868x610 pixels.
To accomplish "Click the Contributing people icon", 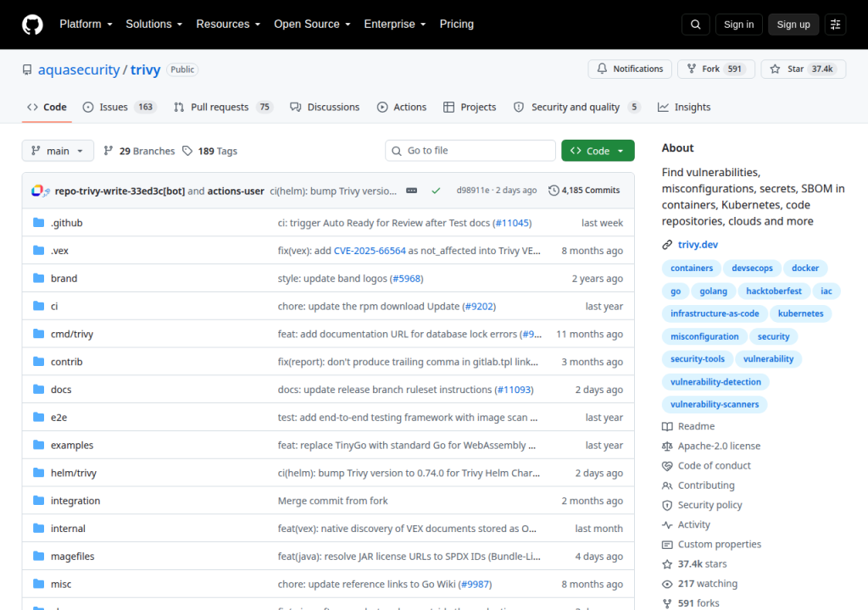I will click(667, 485).
